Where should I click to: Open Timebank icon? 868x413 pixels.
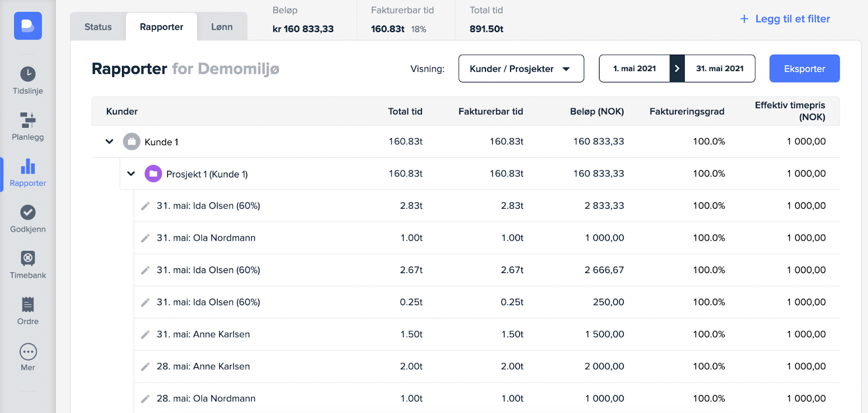pos(28,258)
